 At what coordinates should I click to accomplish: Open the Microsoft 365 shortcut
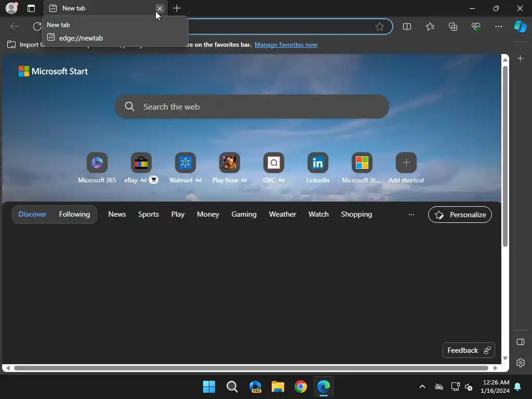click(x=97, y=168)
